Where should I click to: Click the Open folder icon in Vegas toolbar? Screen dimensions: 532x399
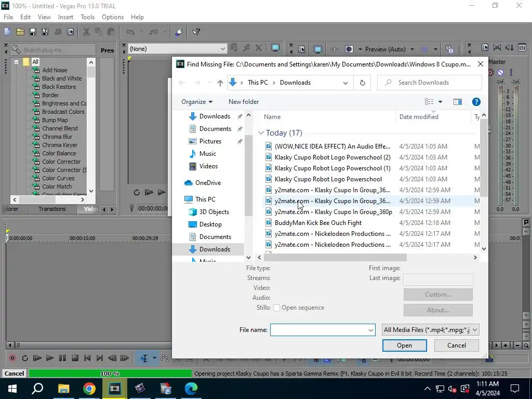click(20, 32)
